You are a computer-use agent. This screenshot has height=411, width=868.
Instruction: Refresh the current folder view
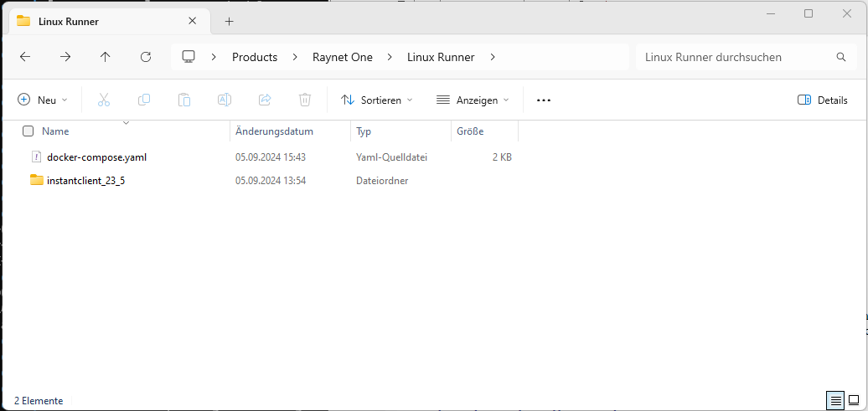[146, 57]
